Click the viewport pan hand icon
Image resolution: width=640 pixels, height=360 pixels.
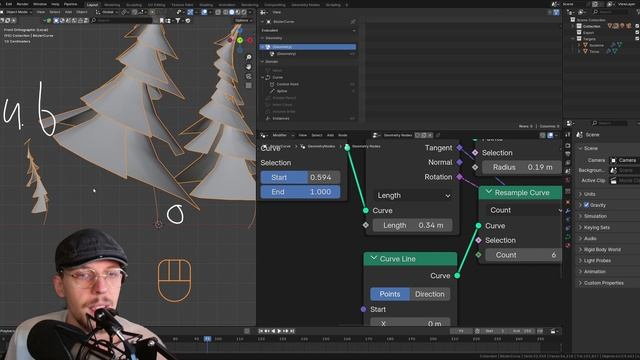click(249, 67)
